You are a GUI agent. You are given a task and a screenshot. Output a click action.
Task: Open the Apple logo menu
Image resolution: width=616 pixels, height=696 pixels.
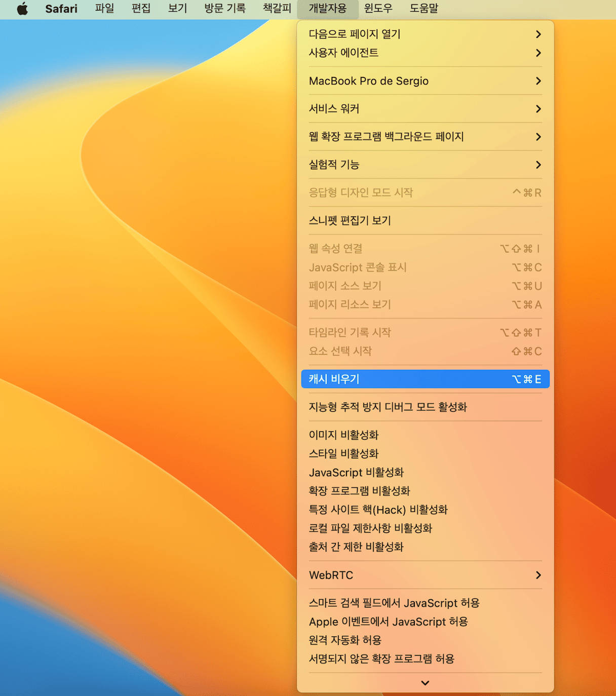(x=22, y=9)
